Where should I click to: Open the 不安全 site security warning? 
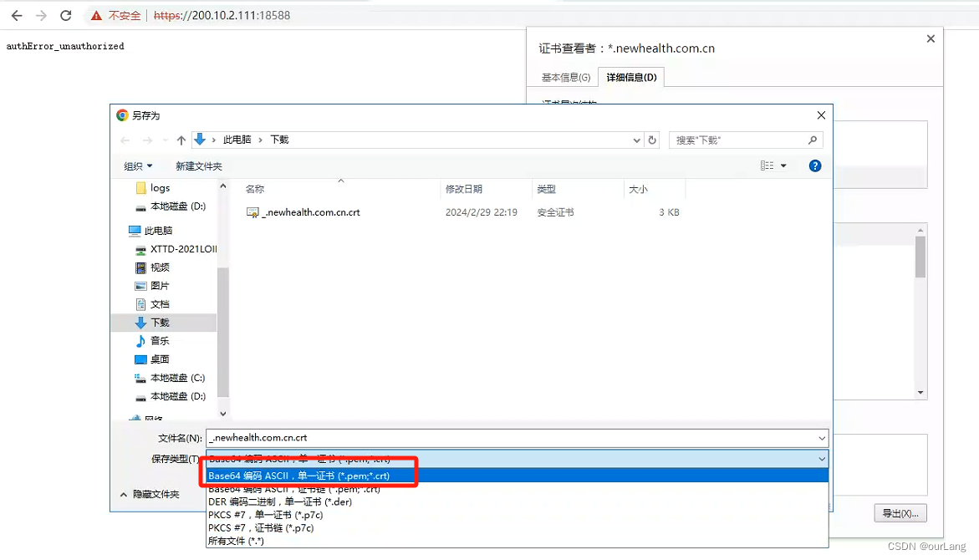[x=115, y=16]
